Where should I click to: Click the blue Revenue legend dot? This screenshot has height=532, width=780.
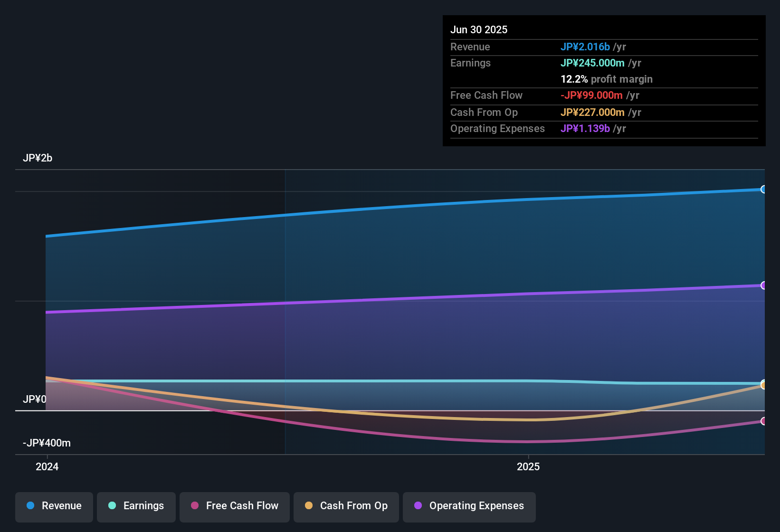[30, 505]
